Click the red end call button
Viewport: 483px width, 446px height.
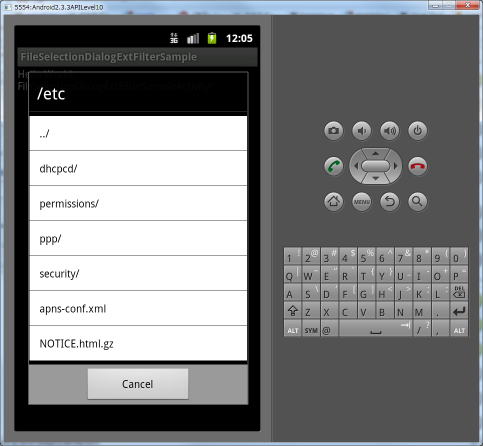tap(417, 166)
